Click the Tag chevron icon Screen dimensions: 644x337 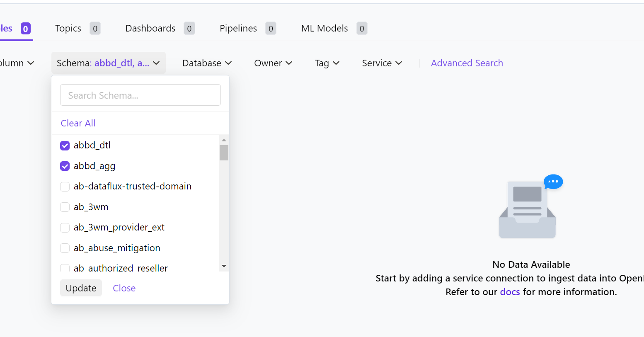(336, 63)
